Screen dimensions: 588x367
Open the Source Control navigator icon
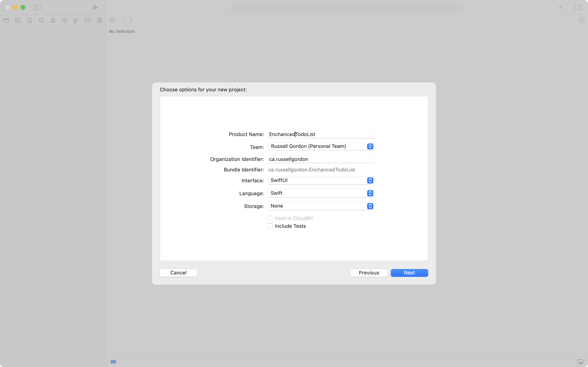coord(18,20)
